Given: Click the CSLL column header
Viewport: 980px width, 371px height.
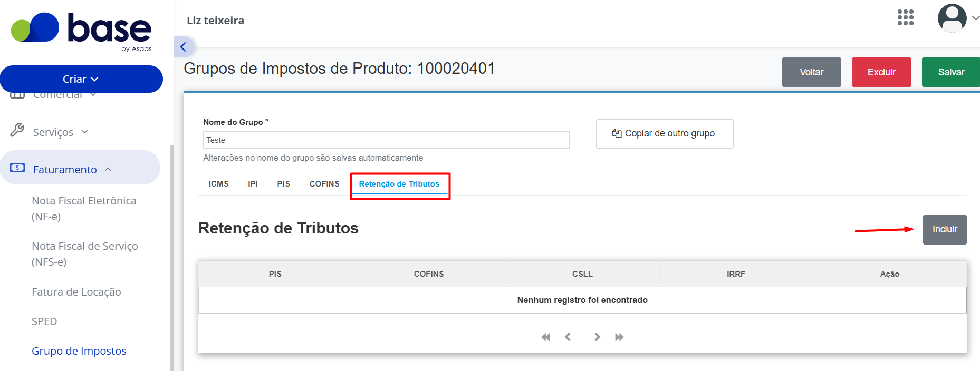Looking at the screenshot, I should [x=582, y=274].
